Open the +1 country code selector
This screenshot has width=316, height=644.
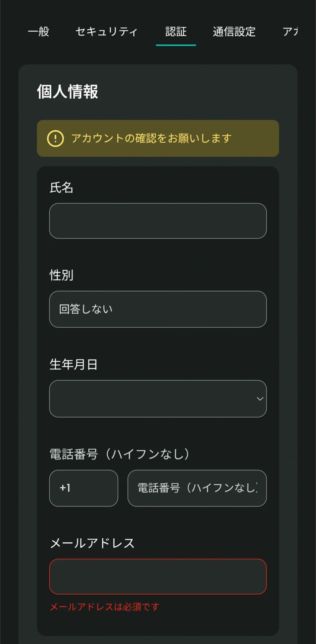click(x=84, y=488)
